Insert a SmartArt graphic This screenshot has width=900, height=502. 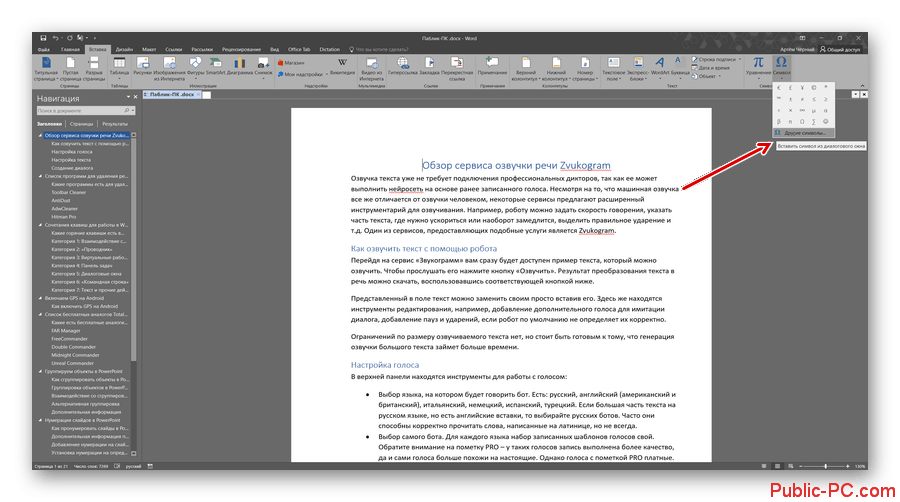(215, 66)
